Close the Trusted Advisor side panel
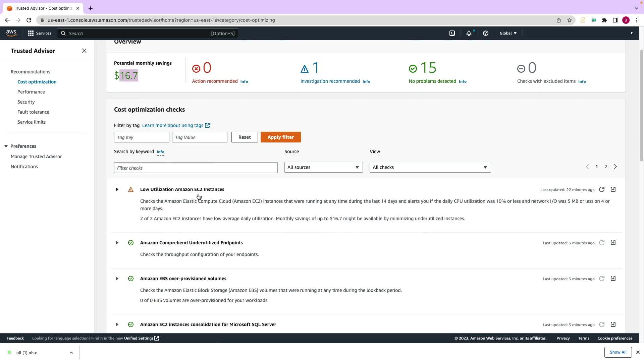The height and width of the screenshot is (362, 644). pyautogui.click(x=84, y=51)
